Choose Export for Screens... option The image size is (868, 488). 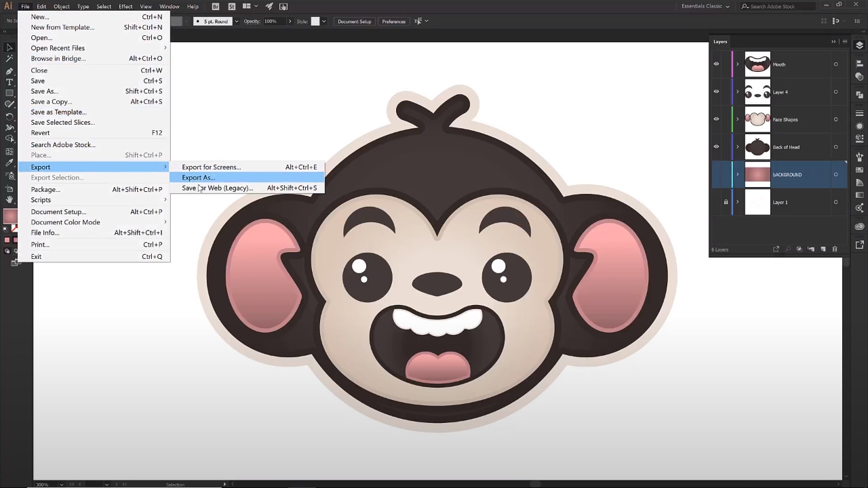247,167
